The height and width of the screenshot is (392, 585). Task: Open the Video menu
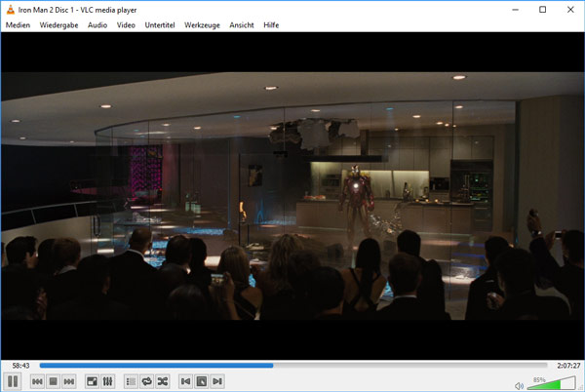(x=126, y=25)
